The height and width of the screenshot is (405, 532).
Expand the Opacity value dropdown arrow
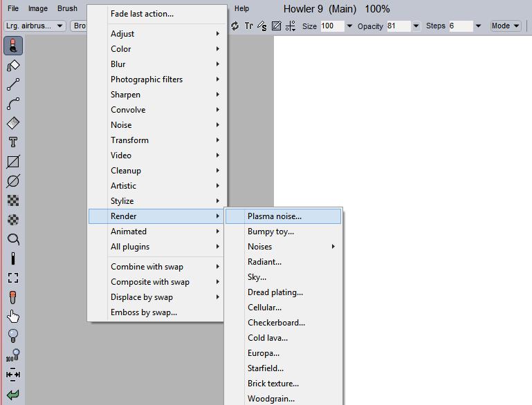coord(416,26)
